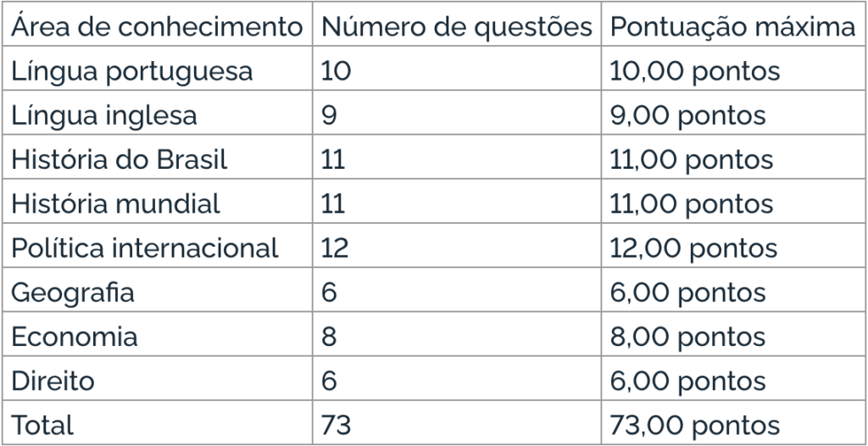
Task: Select the question count '73' cell
Action: coord(457,423)
